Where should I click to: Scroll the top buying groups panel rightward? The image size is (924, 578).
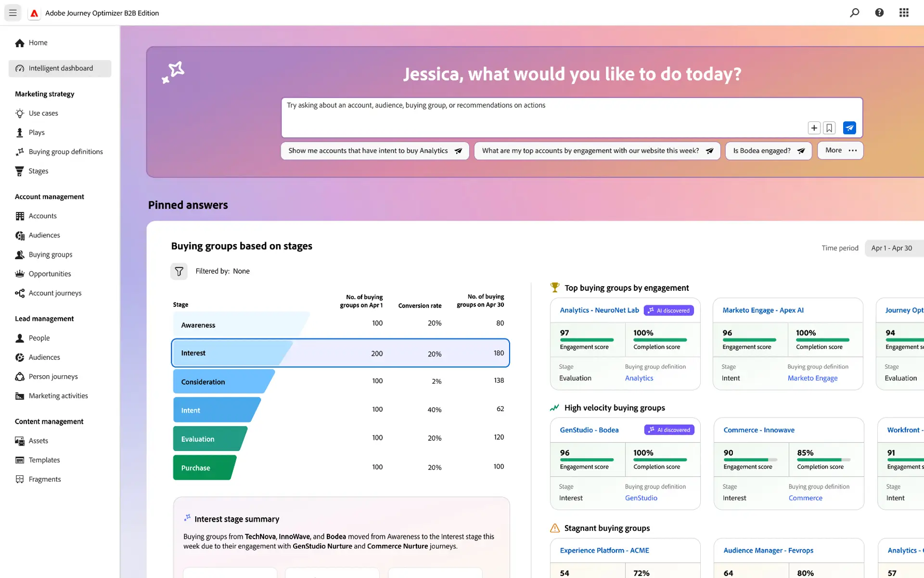click(x=918, y=343)
